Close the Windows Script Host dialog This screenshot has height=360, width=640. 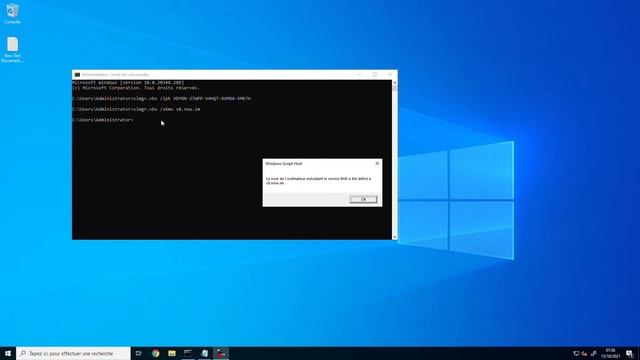(x=377, y=163)
